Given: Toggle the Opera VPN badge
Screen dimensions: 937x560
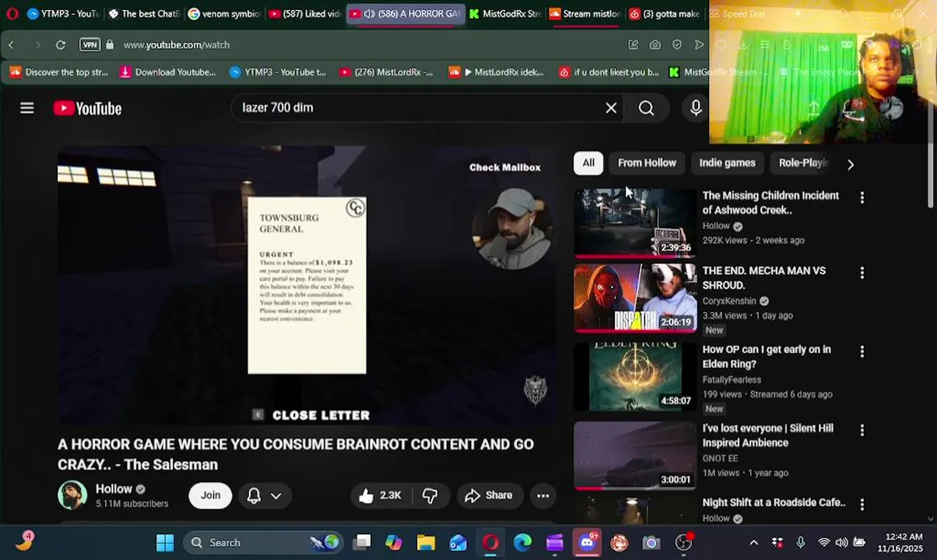Looking at the screenshot, I should [x=90, y=45].
